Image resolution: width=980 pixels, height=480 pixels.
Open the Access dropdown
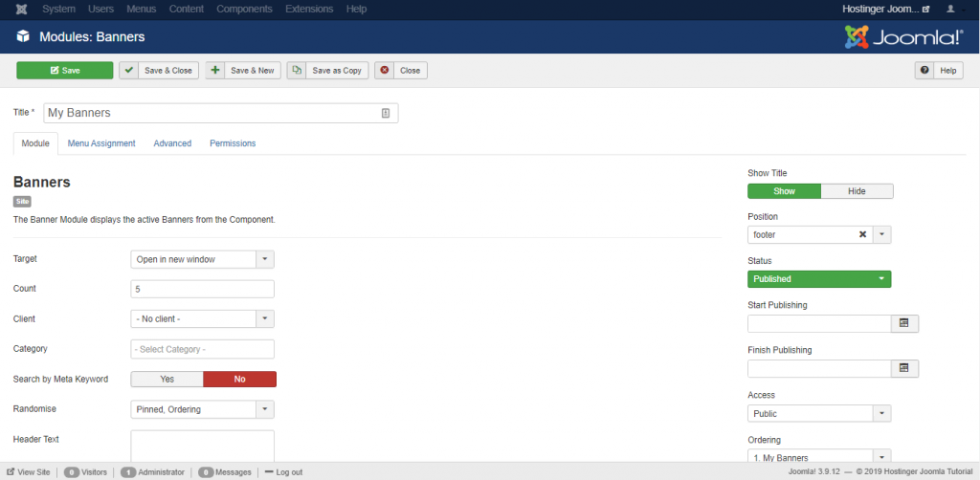click(x=819, y=413)
